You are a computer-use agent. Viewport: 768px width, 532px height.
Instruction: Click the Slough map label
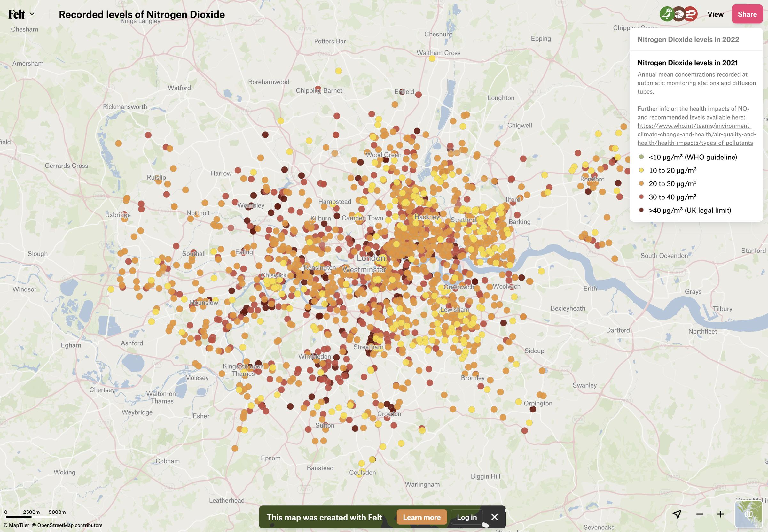(x=38, y=254)
